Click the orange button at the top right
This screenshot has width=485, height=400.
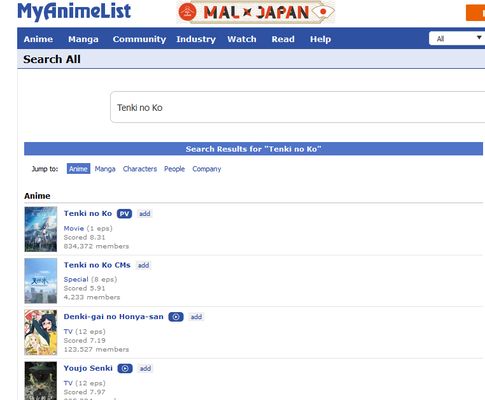click(x=475, y=13)
